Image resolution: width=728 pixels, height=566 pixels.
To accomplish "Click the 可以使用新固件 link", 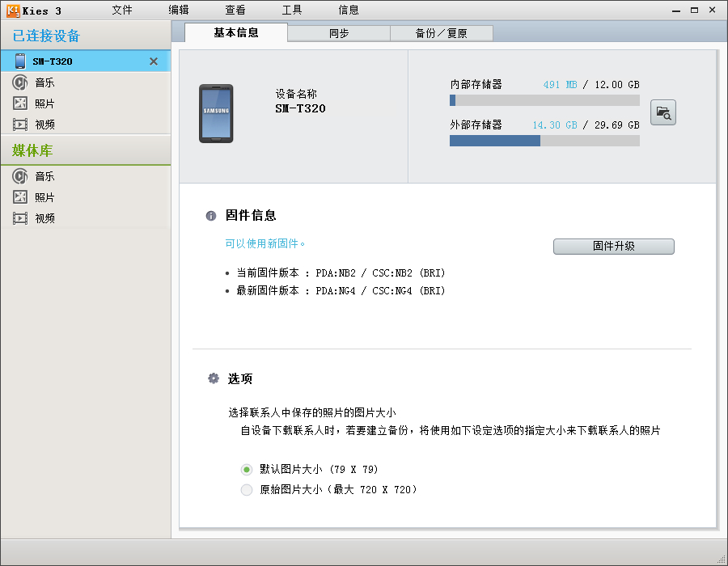I will click(265, 243).
